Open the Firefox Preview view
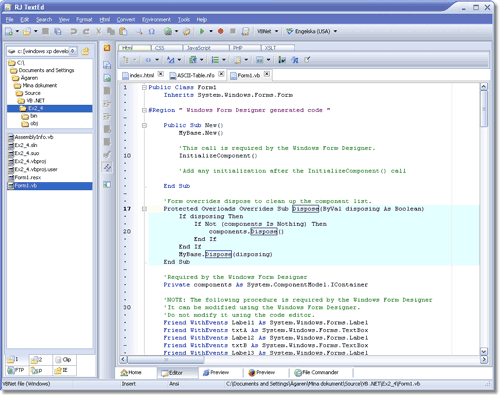500x396 pixels. [x=262, y=372]
